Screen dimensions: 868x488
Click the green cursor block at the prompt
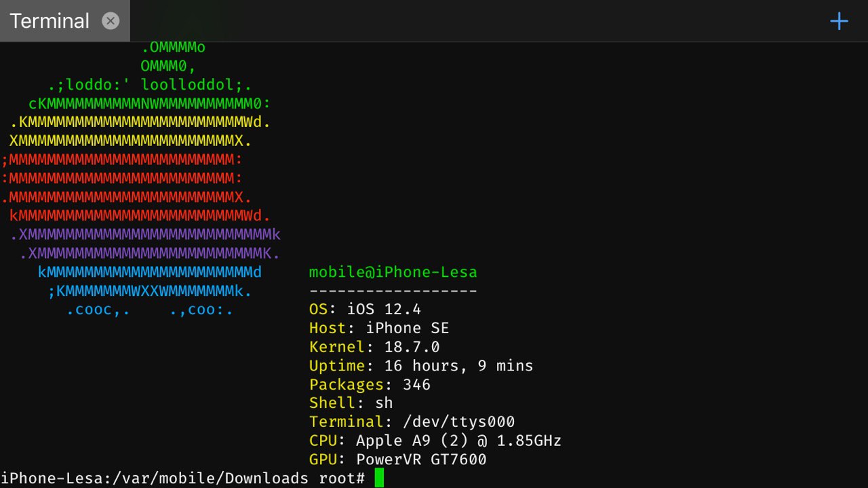click(x=379, y=478)
